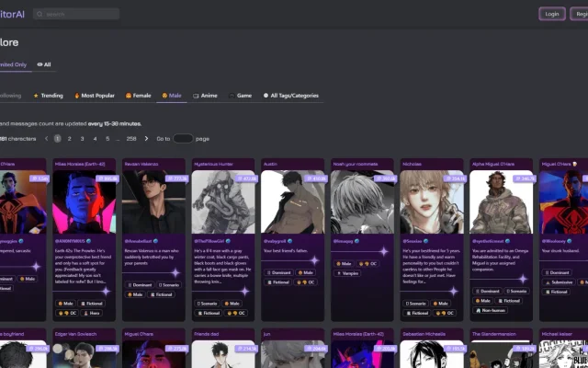Open the Revaan Valenzo card title

141,164
